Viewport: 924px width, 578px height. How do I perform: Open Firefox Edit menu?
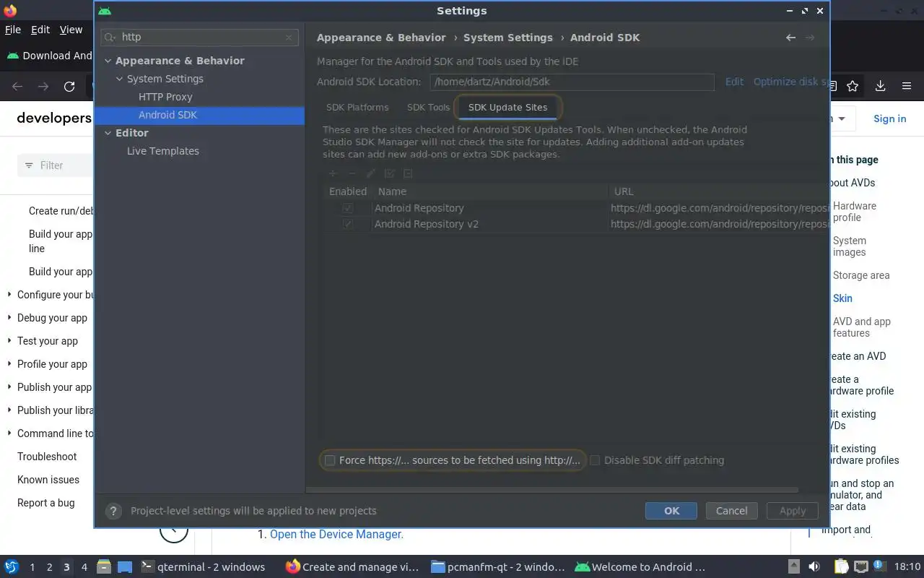40,30
